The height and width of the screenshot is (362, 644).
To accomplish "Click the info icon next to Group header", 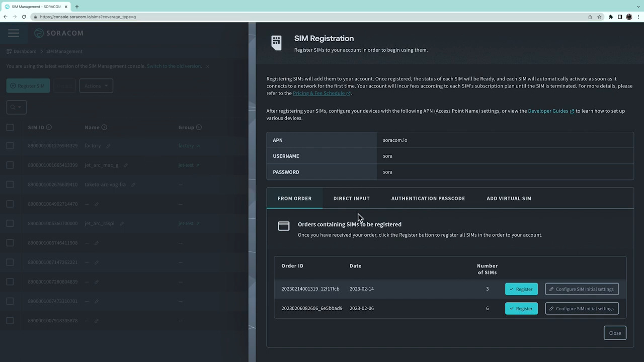I will click(199, 127).
